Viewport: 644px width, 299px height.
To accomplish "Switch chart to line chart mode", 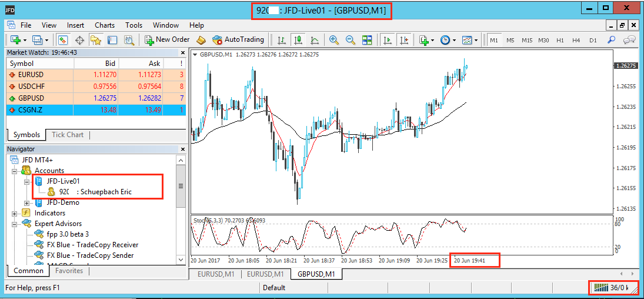I will 315,39.
